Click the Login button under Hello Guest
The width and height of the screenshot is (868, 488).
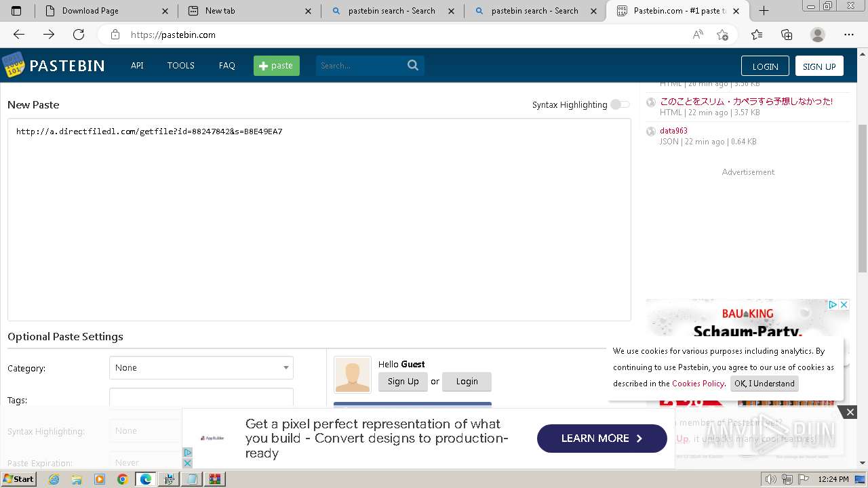(x=467, y=382)
